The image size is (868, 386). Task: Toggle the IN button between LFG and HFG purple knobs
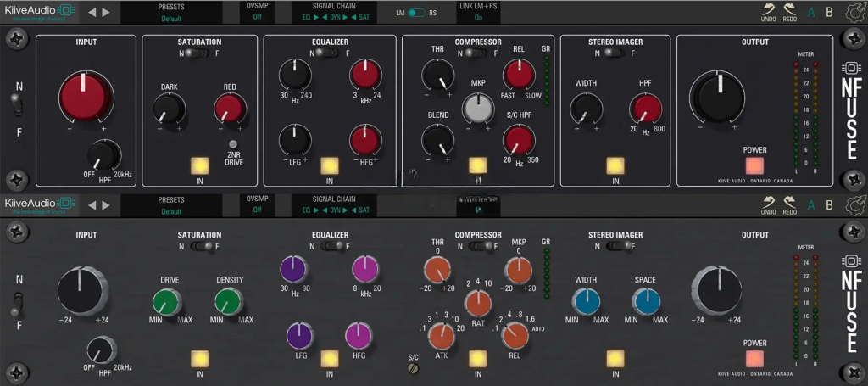point(330,359)
